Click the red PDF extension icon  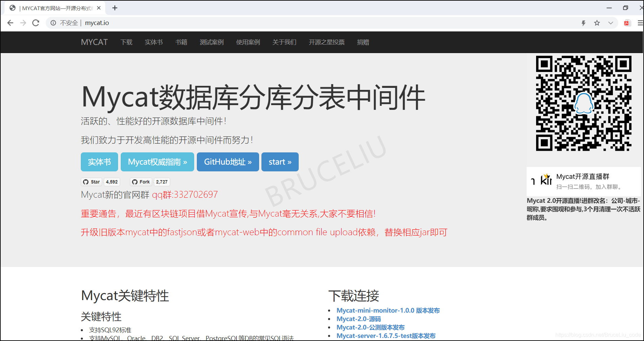tap(627, 23)
